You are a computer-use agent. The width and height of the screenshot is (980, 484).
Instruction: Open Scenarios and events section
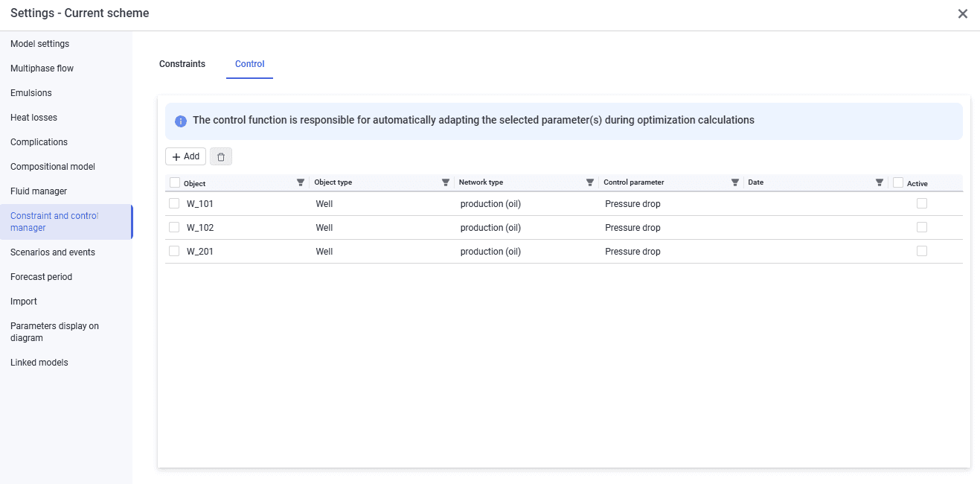pos(66,252)
